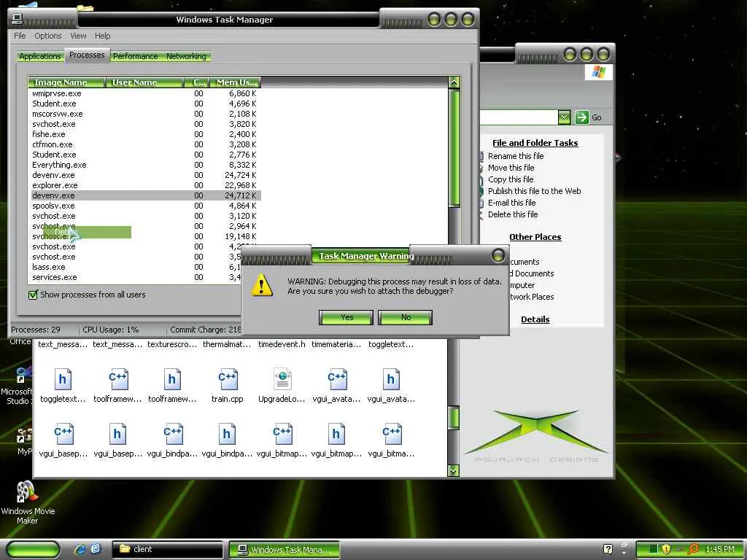747x560 pixels.
Task: Launch Internet Explorer from Quick Launch
Action: coord(80,549)
